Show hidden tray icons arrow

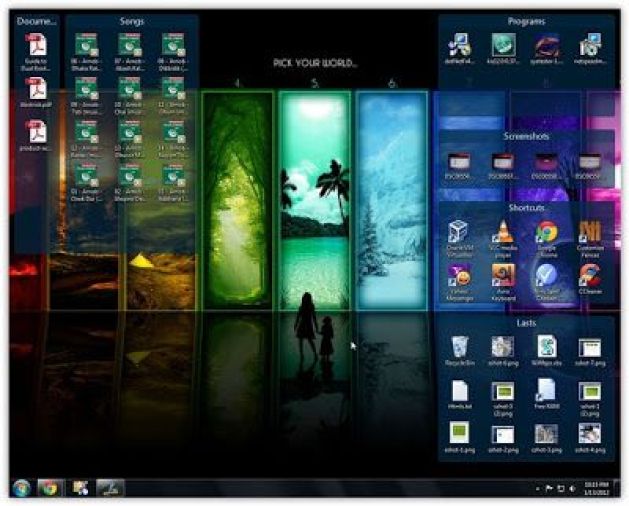pyautogui.click(x=538, y=489)
